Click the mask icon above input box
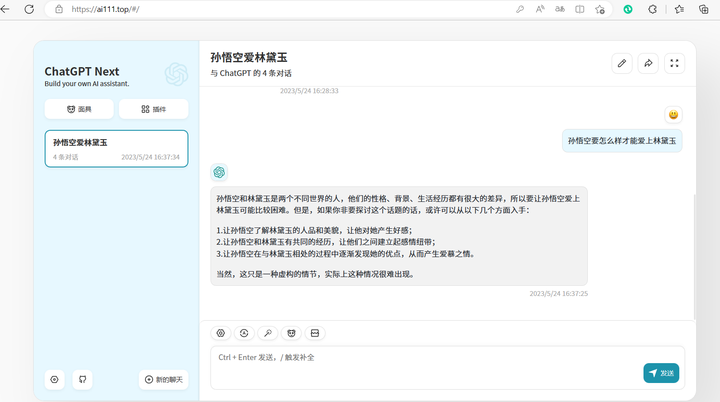The image size is (720, 402). 291,333
